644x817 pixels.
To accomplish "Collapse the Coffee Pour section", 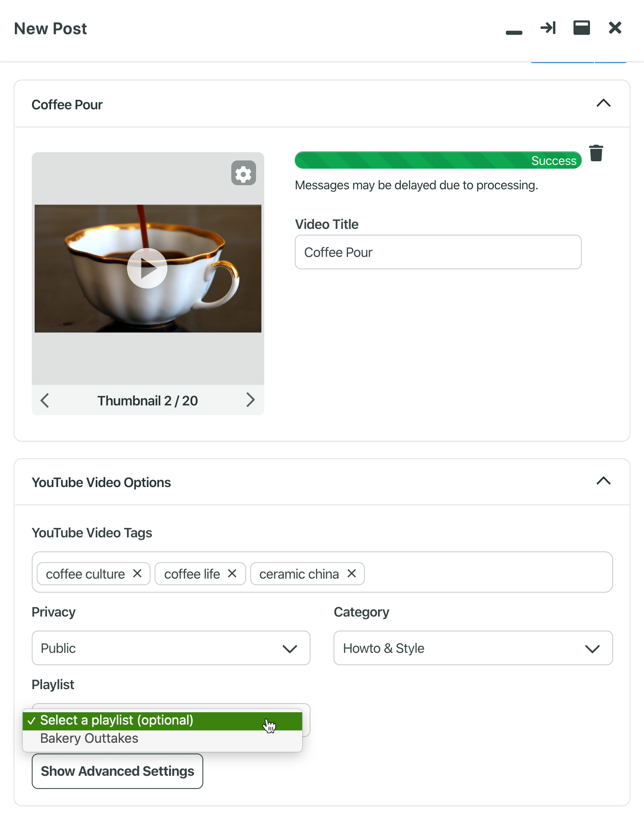I will point(603,103).
